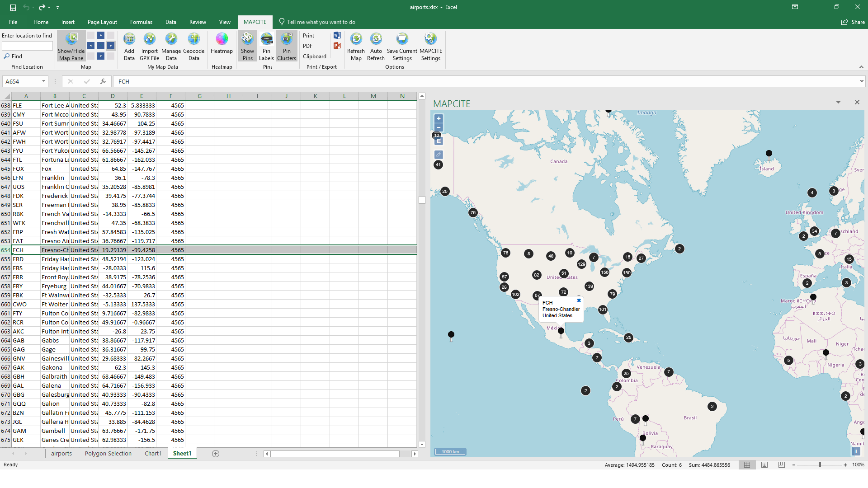Switch to airports sheet tab
Viewport: 868px width, 488px height.
[61, 453]
